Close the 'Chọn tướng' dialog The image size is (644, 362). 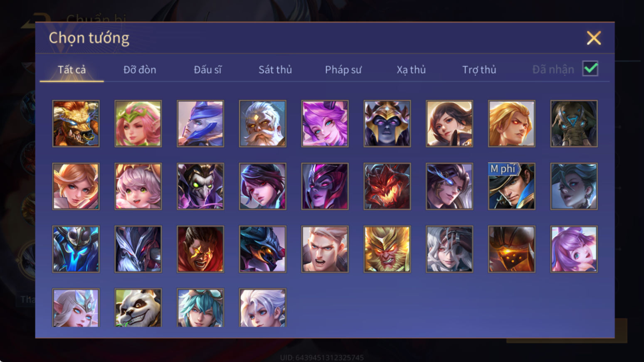tap(594, 38)
